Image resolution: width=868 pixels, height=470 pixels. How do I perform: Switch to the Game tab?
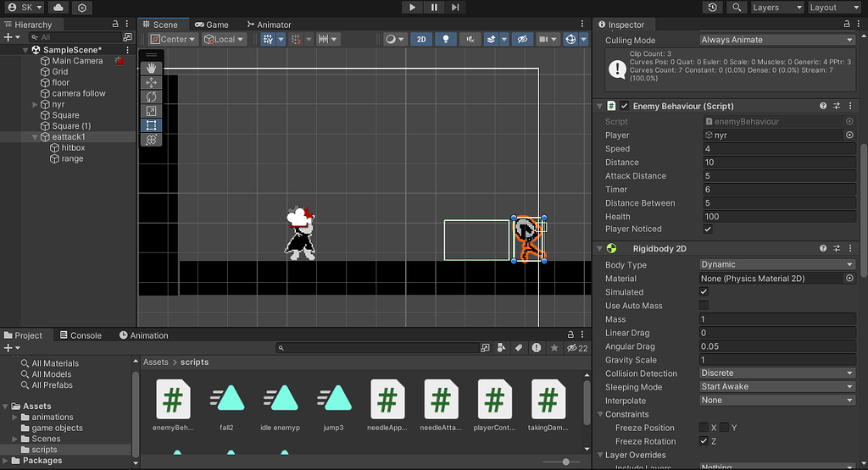(211, 25)
